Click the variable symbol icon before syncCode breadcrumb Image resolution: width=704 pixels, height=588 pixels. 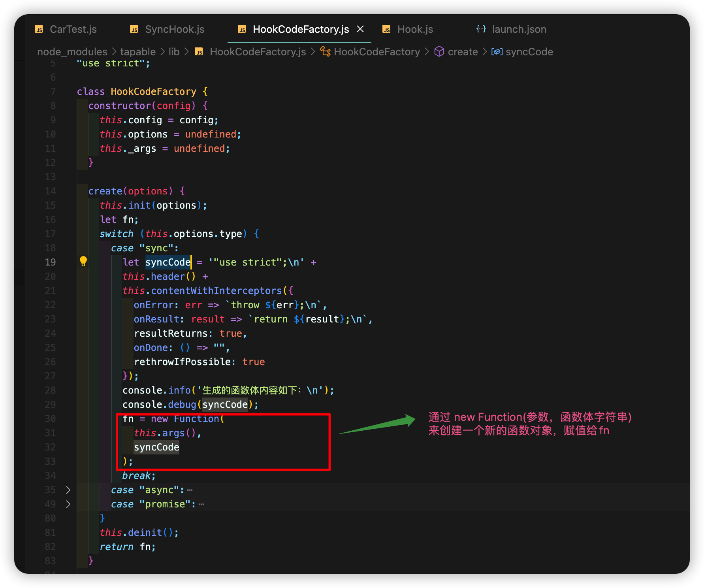pyautogui.click(x=497, y=52)
